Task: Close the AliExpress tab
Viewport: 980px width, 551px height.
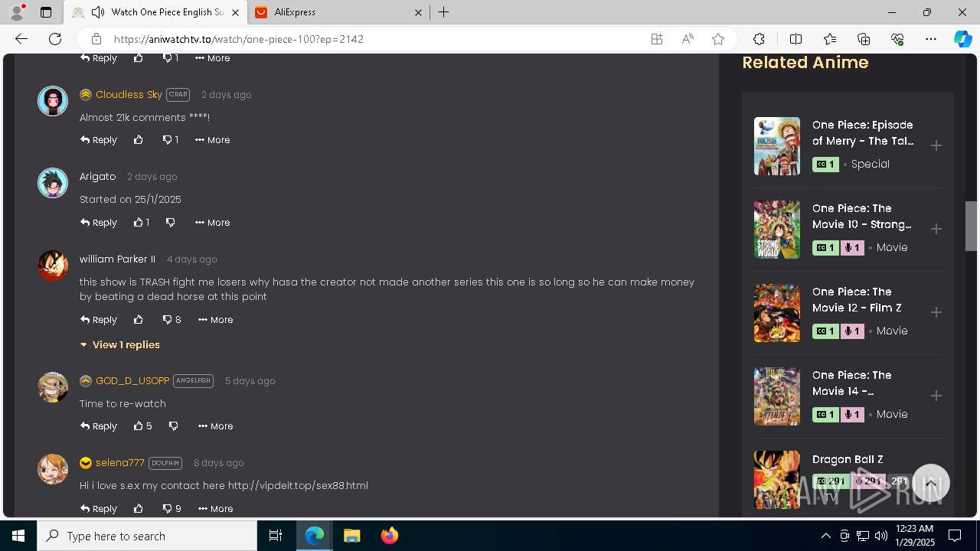Action: coord(418,12)
